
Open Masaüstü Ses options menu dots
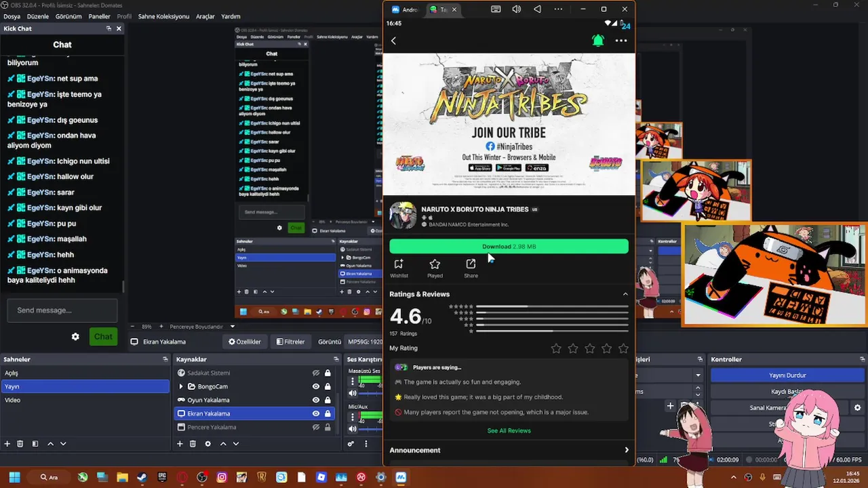[353, 381]
